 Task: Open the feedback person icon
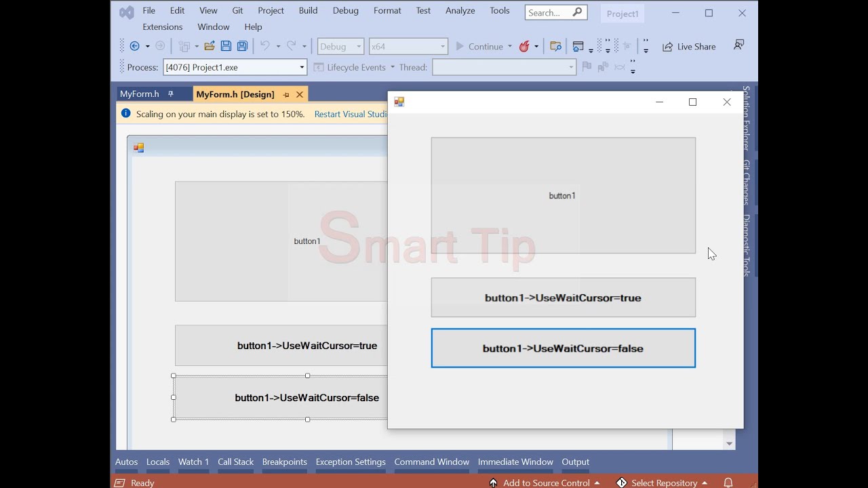pyautogui.click(x=738, y=45)
